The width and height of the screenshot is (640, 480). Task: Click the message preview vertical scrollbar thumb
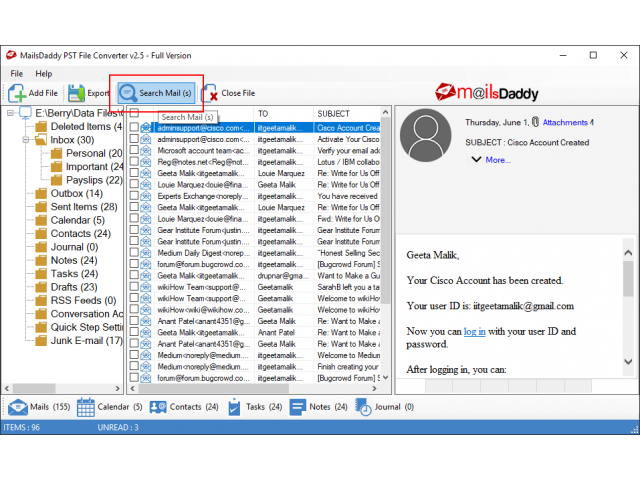(628, 278)
